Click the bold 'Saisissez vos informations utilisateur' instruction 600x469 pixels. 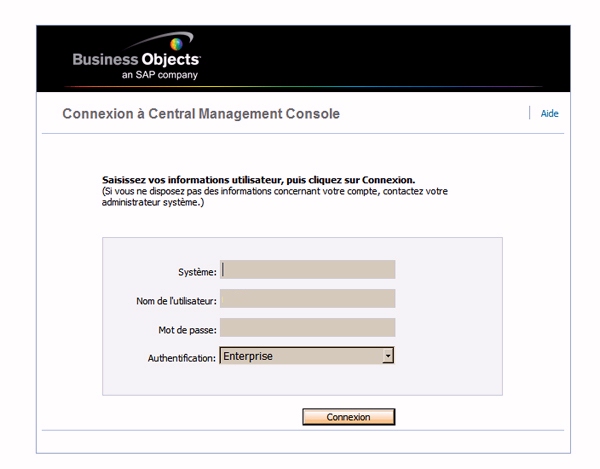[x=251, y=180]
